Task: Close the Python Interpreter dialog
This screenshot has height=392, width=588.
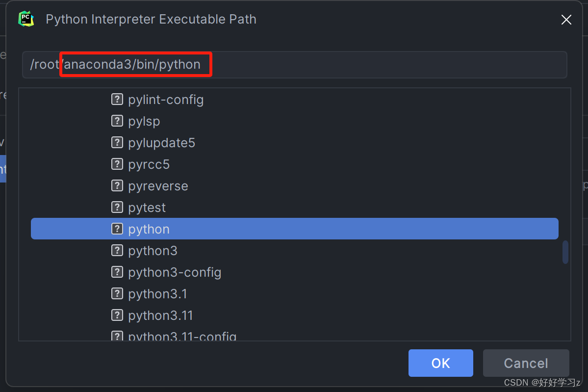Action: [x=566, y=20]
